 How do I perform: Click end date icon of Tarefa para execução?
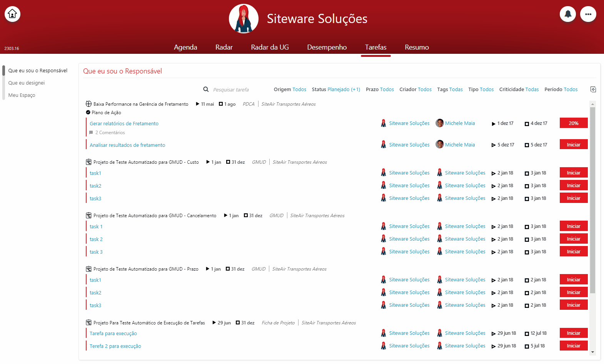[x=527, y=334]
